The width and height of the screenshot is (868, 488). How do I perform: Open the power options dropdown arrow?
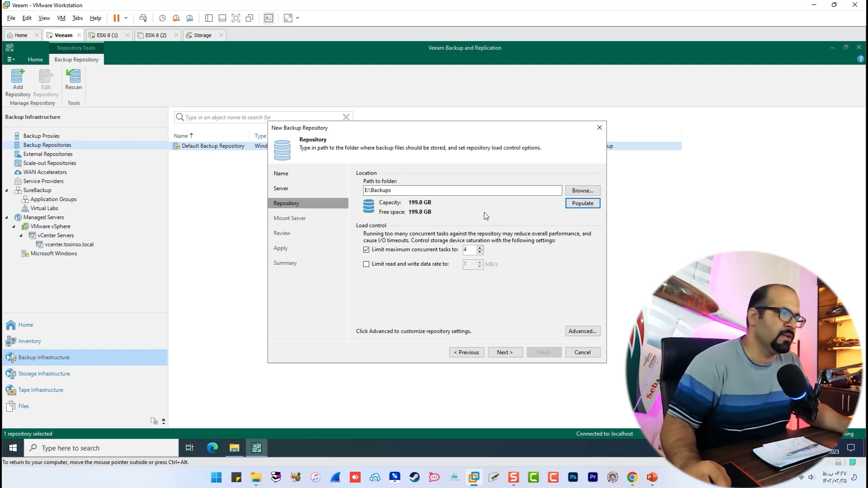point(126,18)
